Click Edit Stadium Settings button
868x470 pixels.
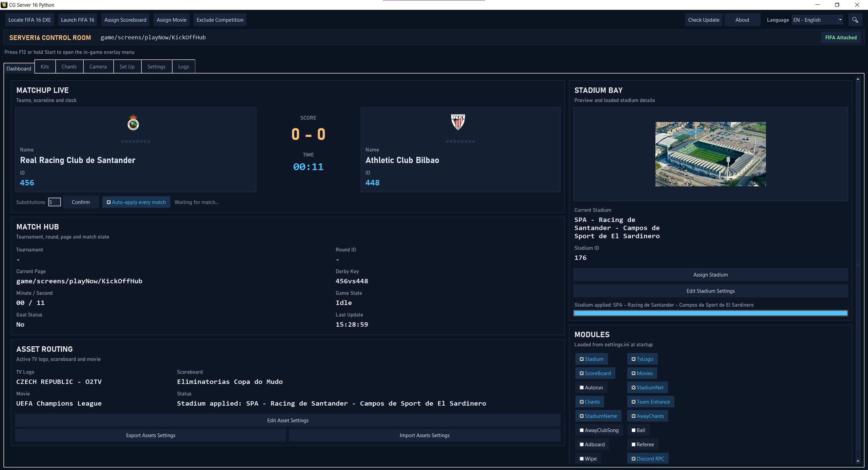[711, 291]
